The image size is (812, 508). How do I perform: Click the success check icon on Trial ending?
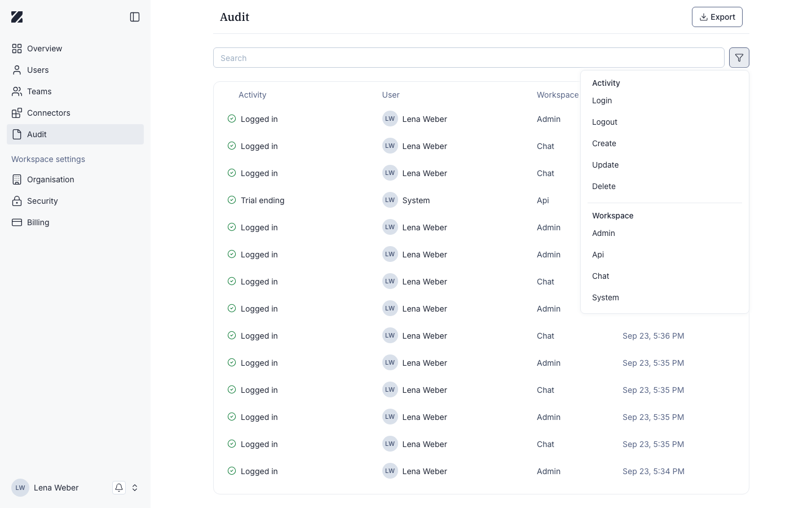coord(232,200)
